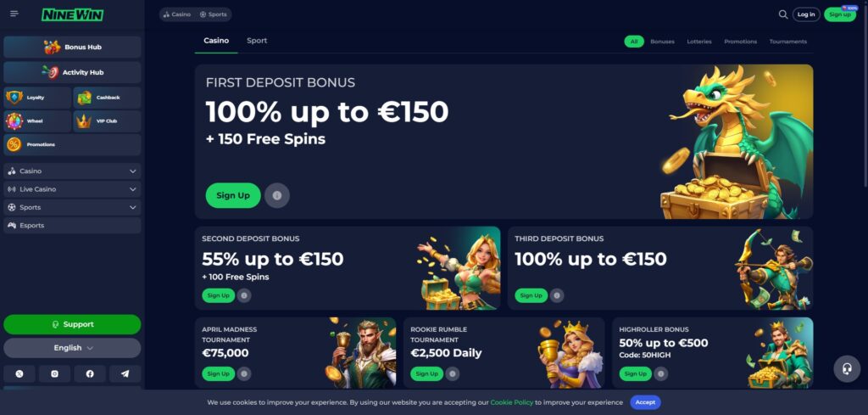Accept the cookie notice
868x415 pixels.
pyautogui.click(x=645, y=402)
